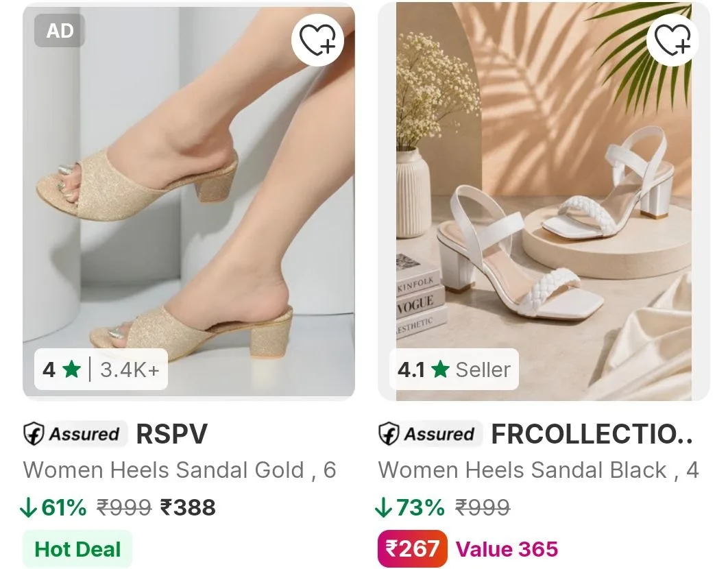Tap the 73% discount down arrow

383,507
